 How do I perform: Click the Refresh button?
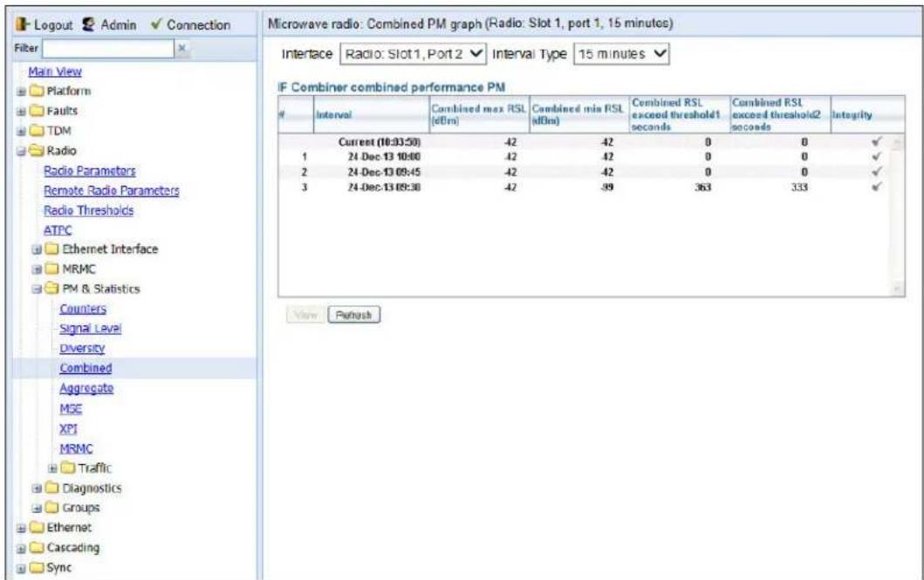(x=353, y=315)
